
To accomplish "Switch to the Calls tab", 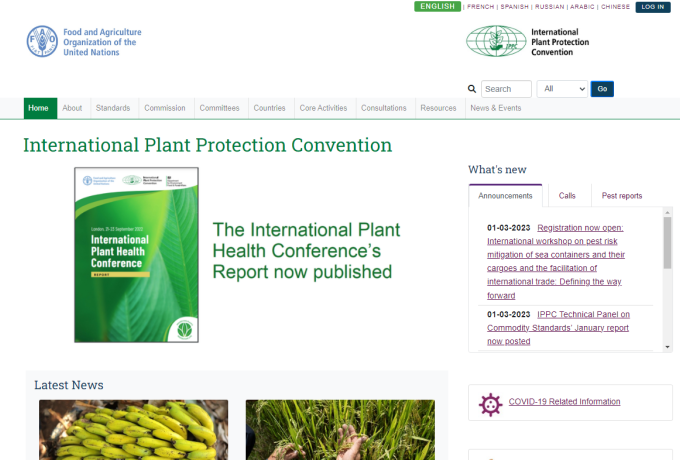I will (x=567, y=196).
